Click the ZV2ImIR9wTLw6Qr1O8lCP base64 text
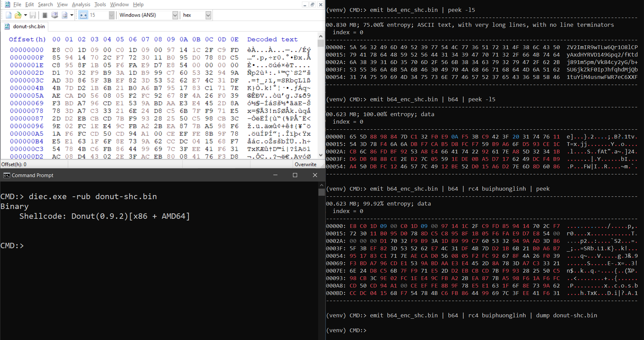 [602, 47]
